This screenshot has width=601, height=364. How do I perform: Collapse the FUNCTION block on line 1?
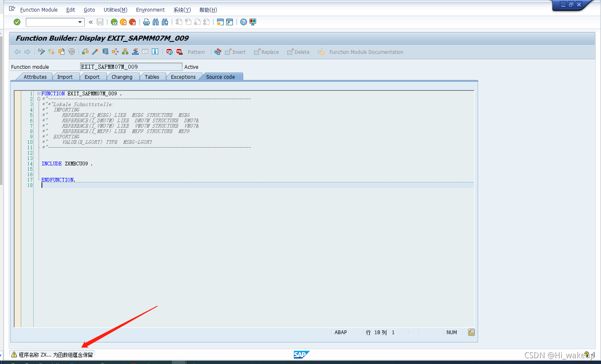tap(39, 94)
